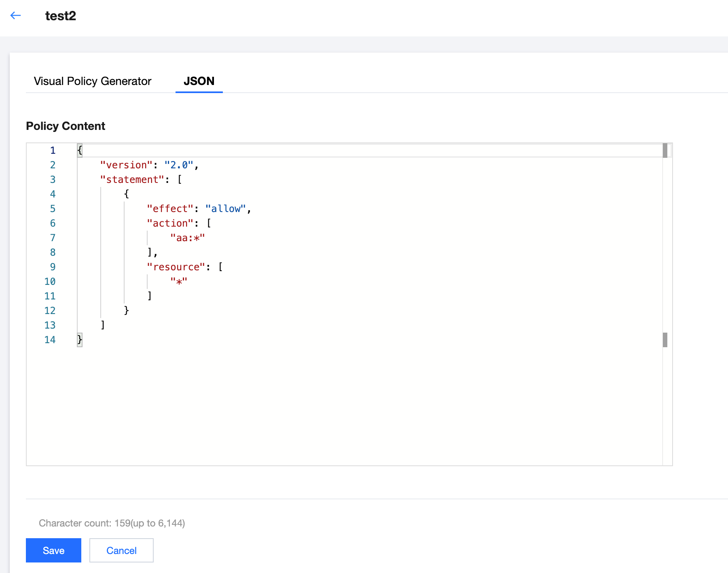
Task: Click the "allow" value in the editor
Action: click(226, 209)
